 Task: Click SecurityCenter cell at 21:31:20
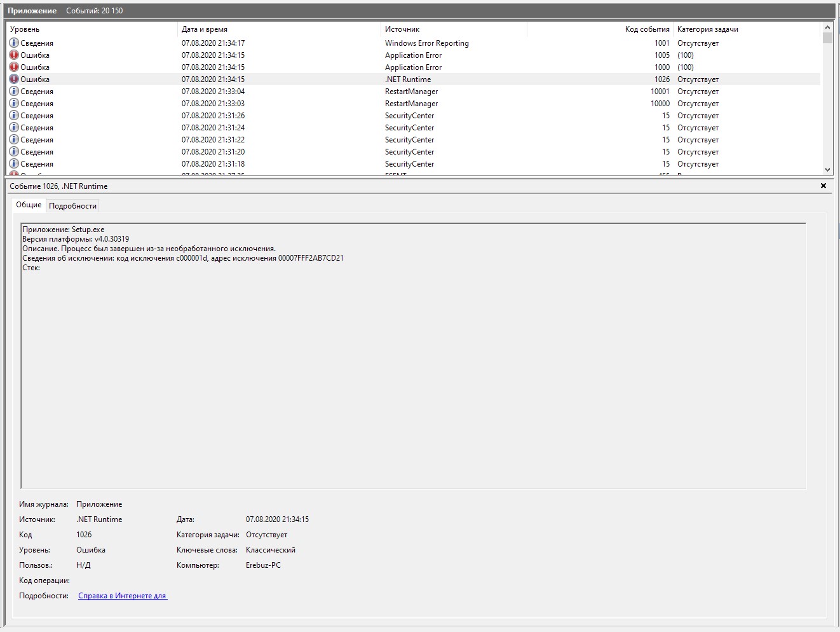pyautogui.click(x=410, y=152)
